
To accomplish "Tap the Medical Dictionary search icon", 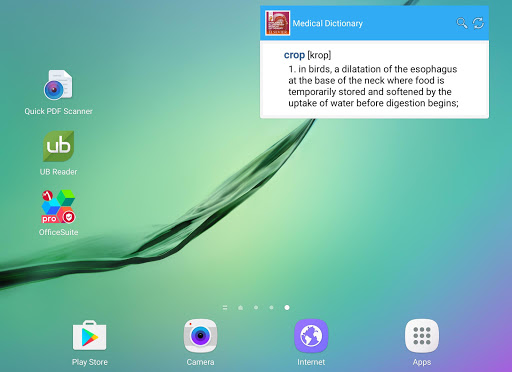I will 462,23.
